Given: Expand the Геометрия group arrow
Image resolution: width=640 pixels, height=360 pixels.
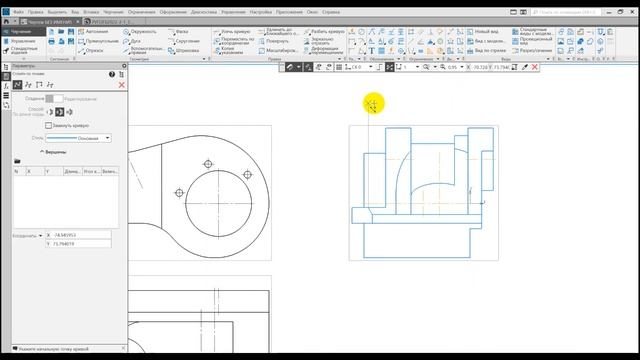Looking at the screenshot, I should pyautogui.click(x=204, y=59).
